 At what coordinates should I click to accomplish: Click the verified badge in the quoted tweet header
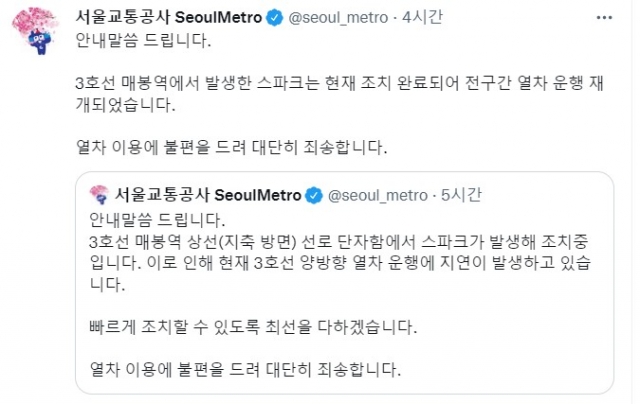[314, 195]
